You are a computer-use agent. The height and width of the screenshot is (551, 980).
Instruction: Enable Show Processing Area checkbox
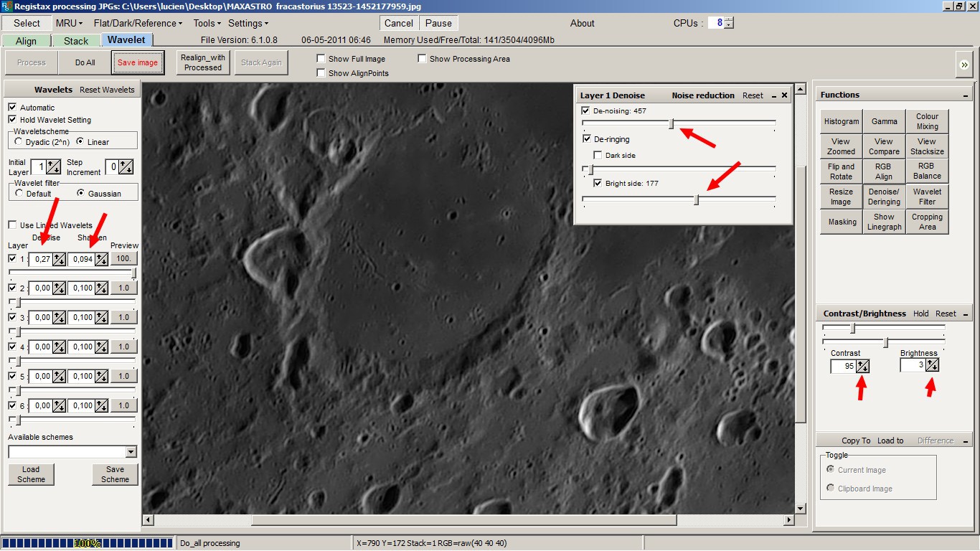[x=422, y=59]
